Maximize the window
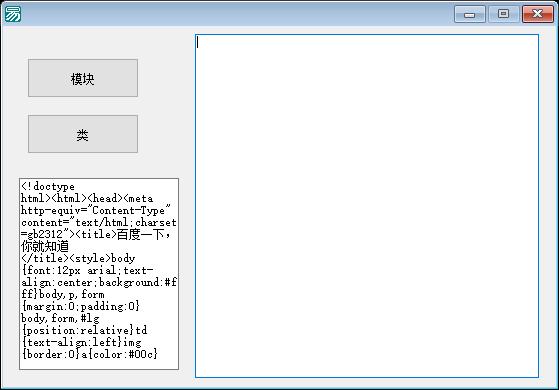559x390 pixels. coord(503,14)
